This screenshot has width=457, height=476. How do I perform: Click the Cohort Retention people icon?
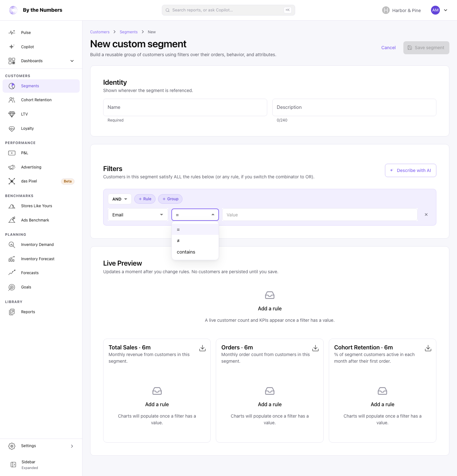click(12, 100)
